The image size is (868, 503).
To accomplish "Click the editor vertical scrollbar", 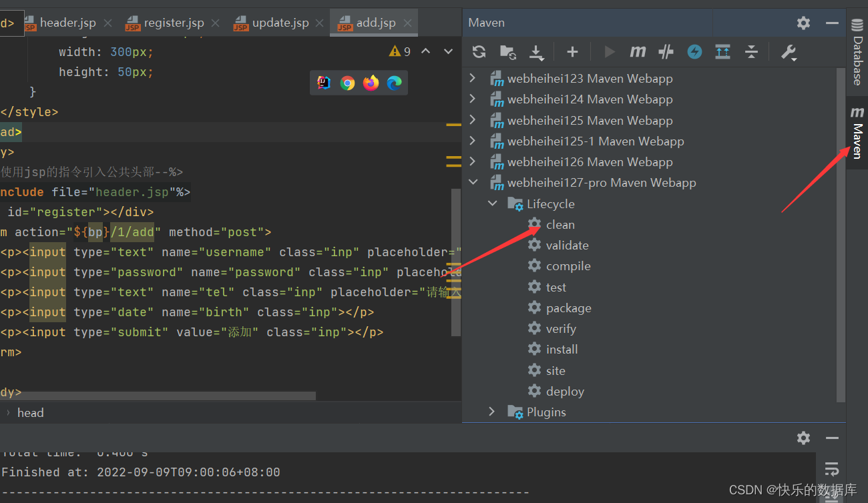I will tap(456, 262).
